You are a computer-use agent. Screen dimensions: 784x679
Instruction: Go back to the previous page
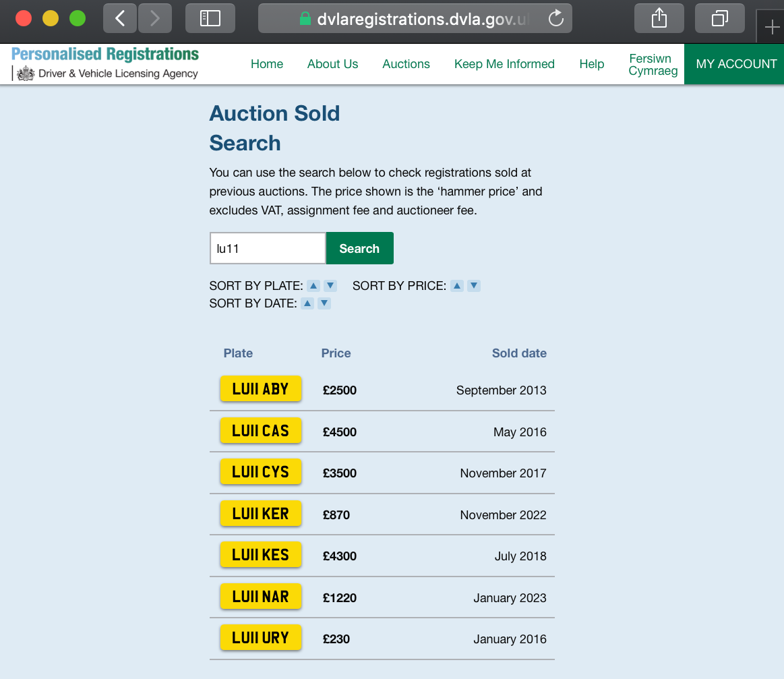[x=120, y=18]
